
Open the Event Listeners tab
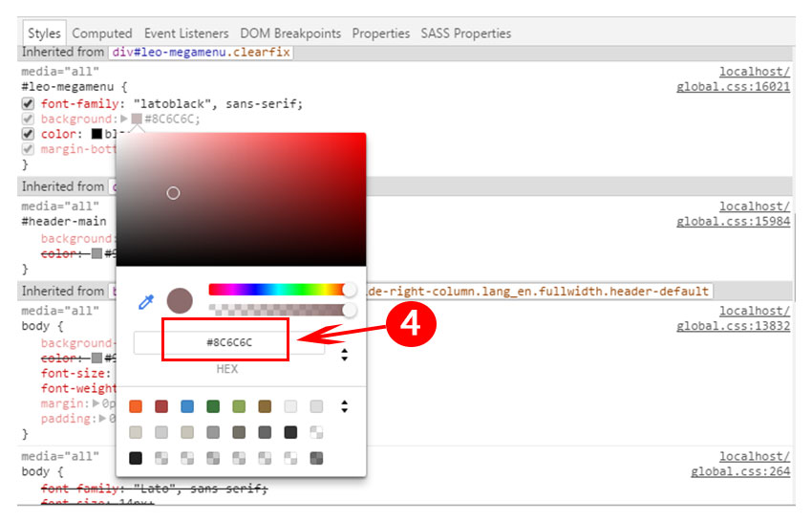[x=186, y=33]
